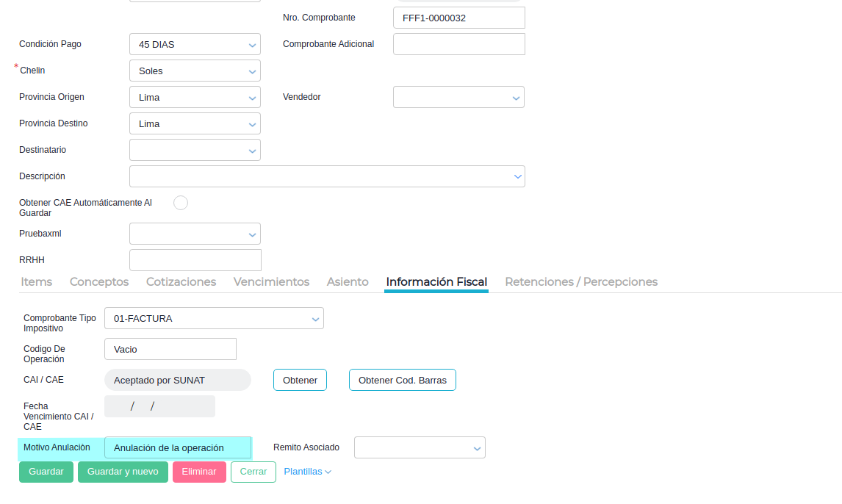The image size is (842, 504).
Task: Click the Guardar button
Action: coord(46,472)
